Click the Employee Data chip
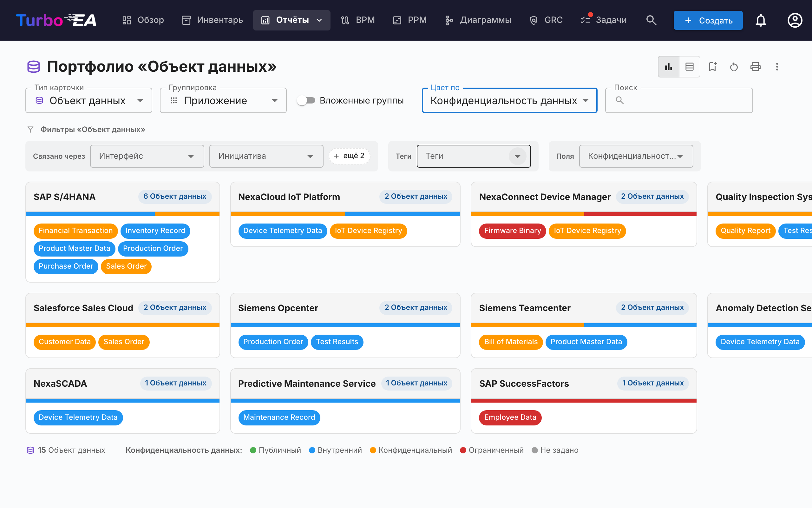Screen dimensions: 812x508 click(510, 417)
